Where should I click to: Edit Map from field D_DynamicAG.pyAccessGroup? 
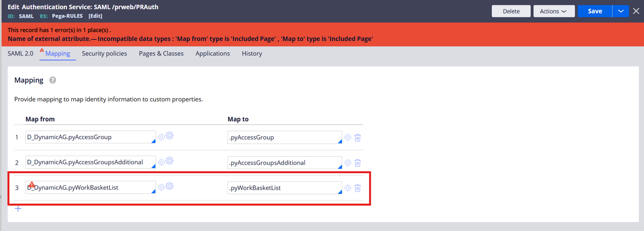click(x=90, y=137)
